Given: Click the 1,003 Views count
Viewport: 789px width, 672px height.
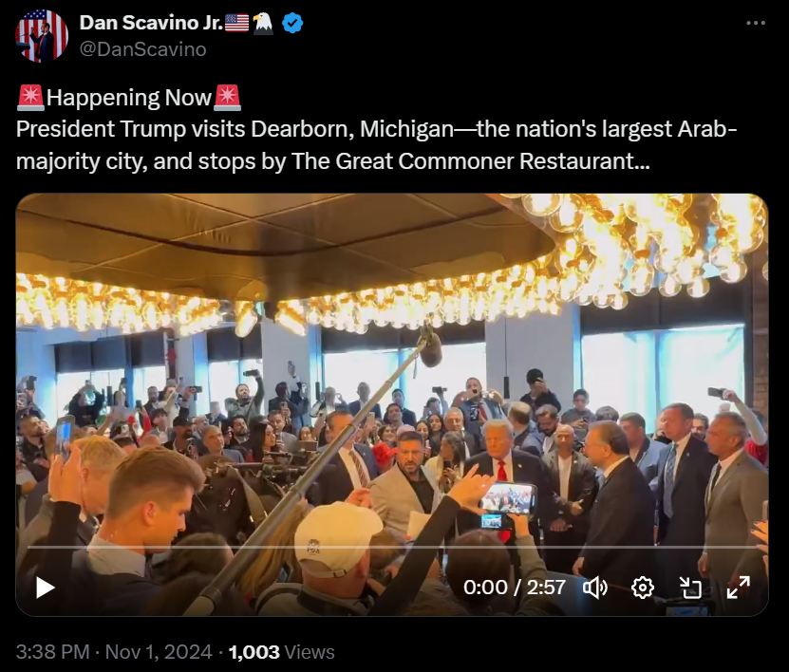Looking at the screenshot, I should (x=281, y=652).
